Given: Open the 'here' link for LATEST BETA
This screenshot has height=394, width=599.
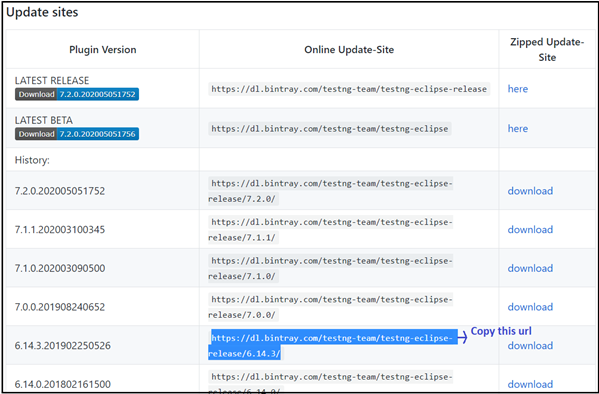Looking at the screenshot, I should click(x=518, y=128).
